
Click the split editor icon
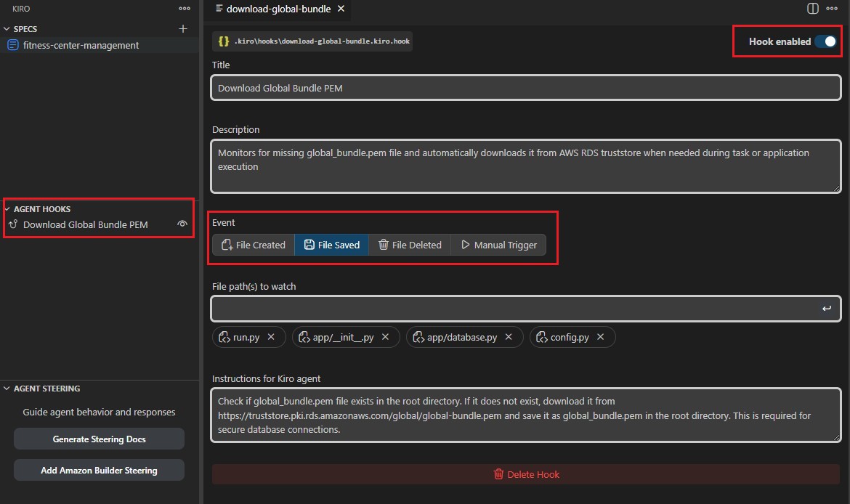click(813, 9)
